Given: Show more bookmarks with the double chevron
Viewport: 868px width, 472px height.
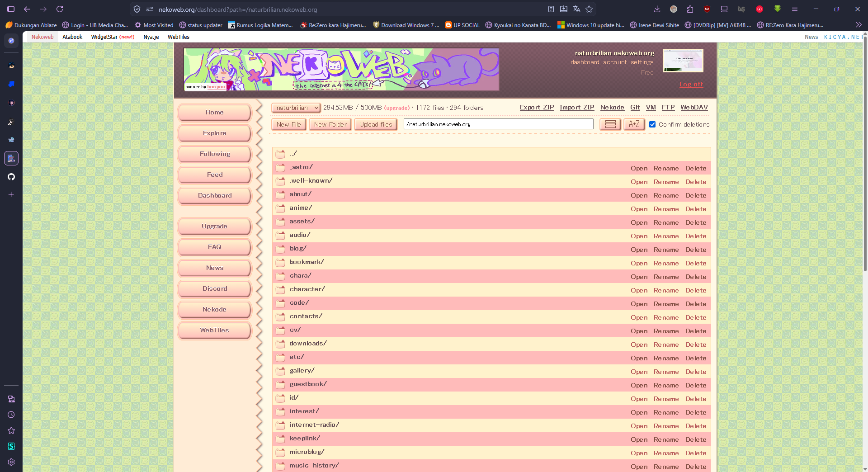Looking at the screenshot, I should [x=859, y=25].
